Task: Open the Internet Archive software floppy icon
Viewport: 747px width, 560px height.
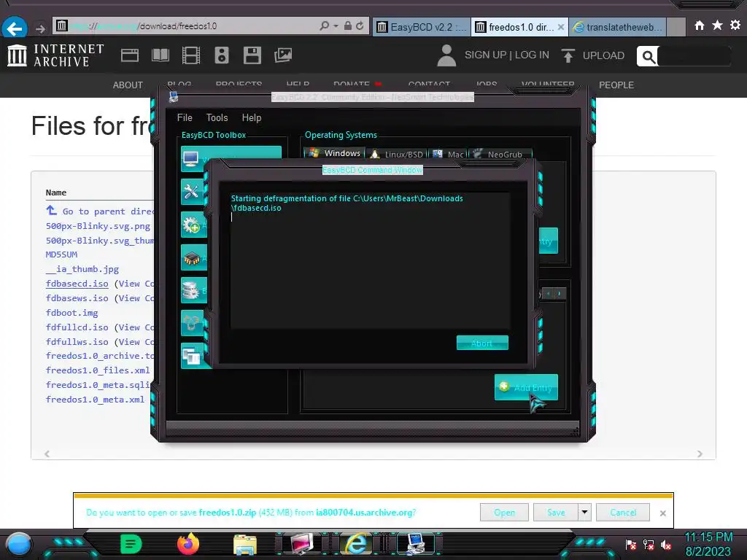Action: (252, 55)
